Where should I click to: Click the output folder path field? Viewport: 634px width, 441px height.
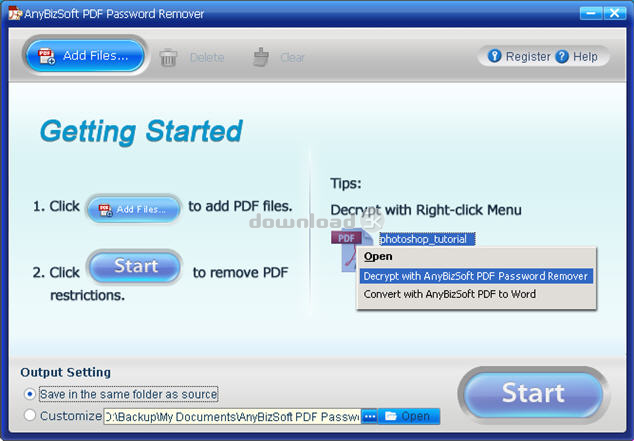232,416
